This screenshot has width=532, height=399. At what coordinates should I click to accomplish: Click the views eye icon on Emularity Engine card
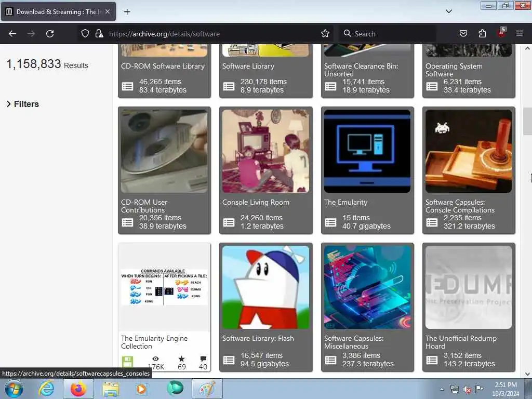155,358
